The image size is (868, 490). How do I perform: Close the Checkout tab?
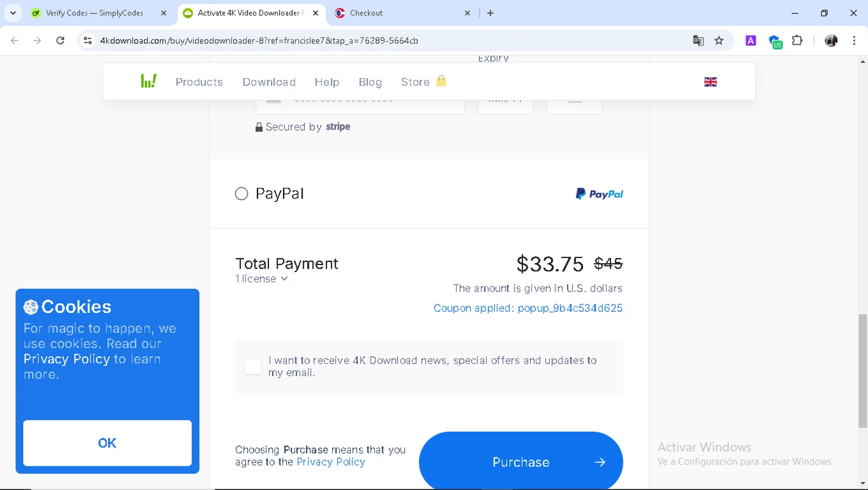click(x=468, y=13)
